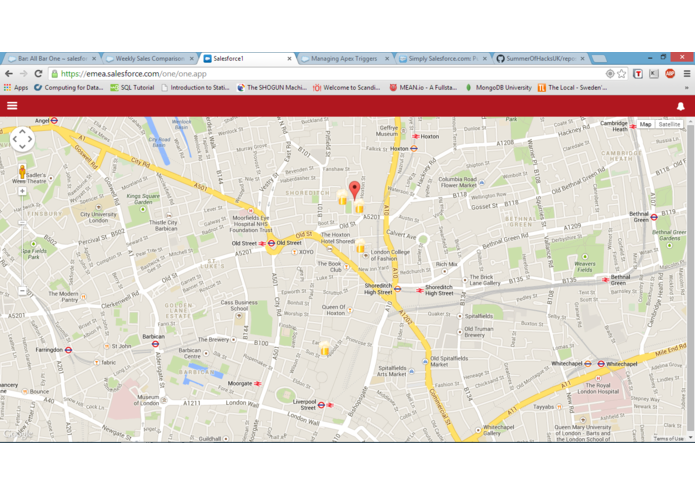Adjust the map zoom slider track

pos(22,241)
